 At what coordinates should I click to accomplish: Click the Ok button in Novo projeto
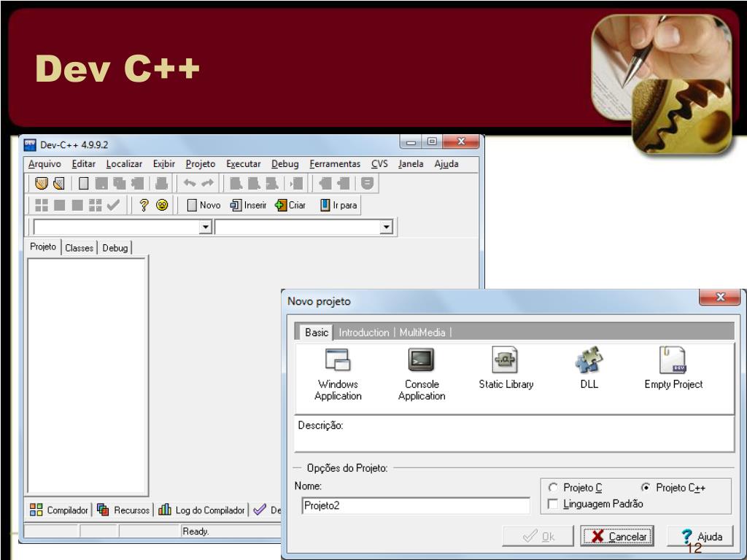coord(538,536)
